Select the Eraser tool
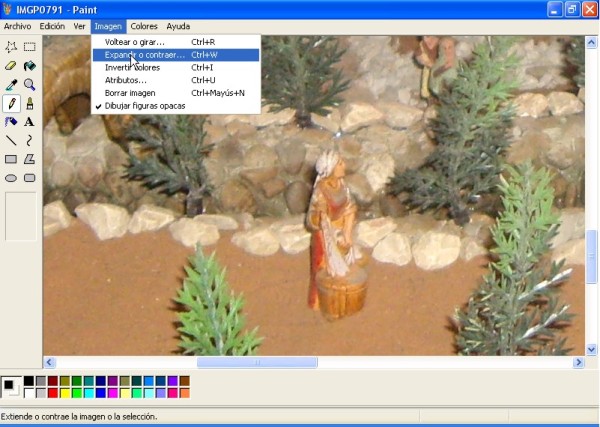The image size is (600, 427). pyautogui.click(x=11, y=66)
